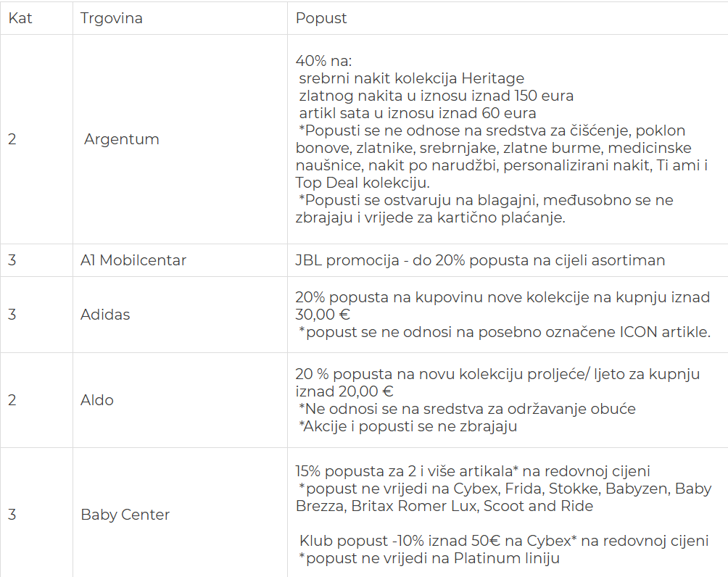The height and width of the screenshot is (577, 728).
Task: Click the Platinum liniju exclusion note
Action: (x=429, y=558)
